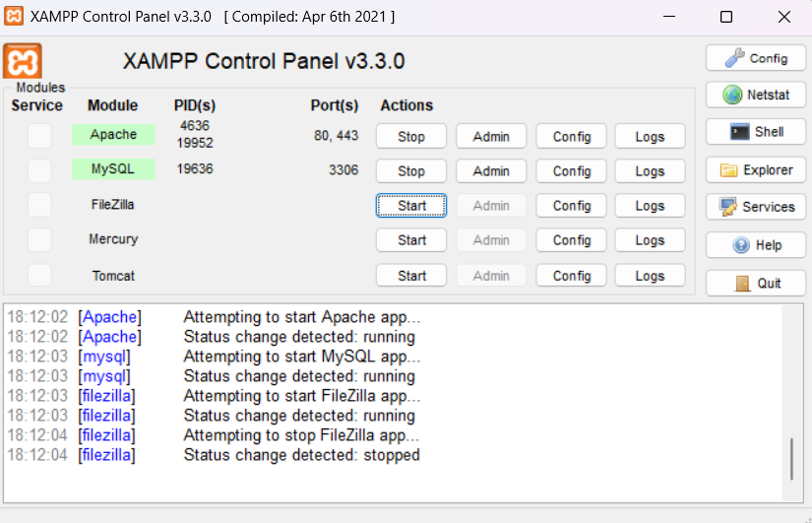The image size is (812, 523).
Task: Launch the Shell terminal button
Action: [756, 132]
